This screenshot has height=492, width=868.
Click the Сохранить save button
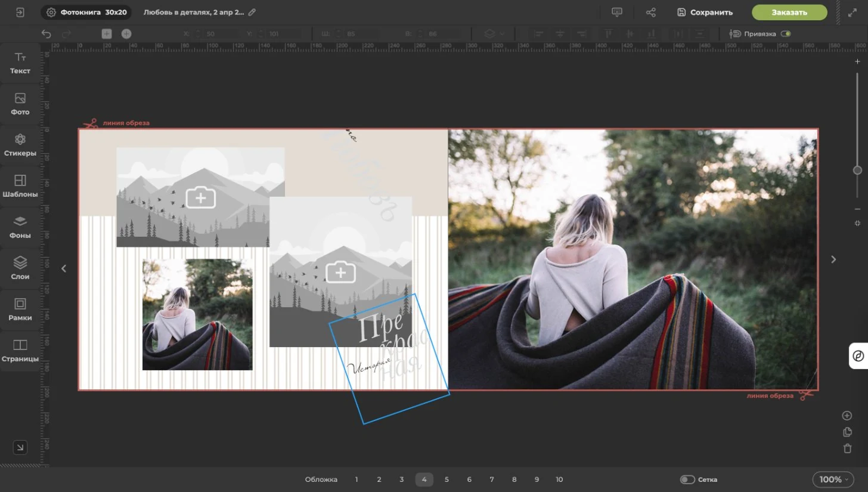point(705,12)
